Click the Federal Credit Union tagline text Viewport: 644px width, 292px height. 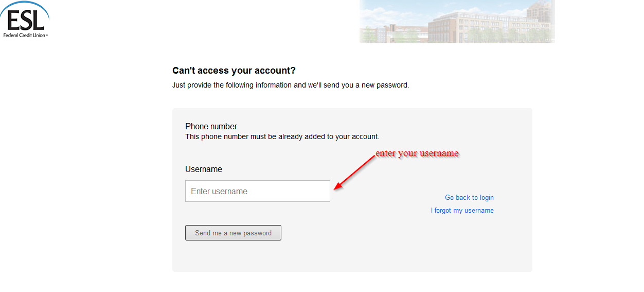click(x=25, y=35)
